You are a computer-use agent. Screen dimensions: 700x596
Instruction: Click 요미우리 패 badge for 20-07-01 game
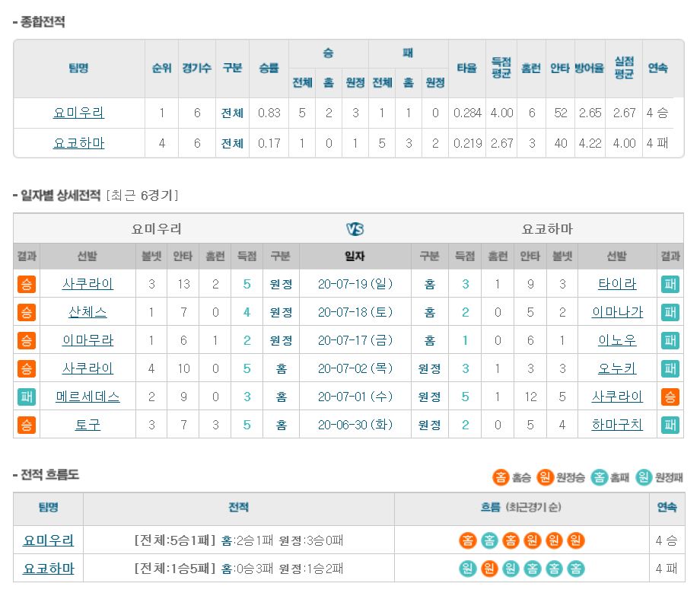click(x=27, y=397)
